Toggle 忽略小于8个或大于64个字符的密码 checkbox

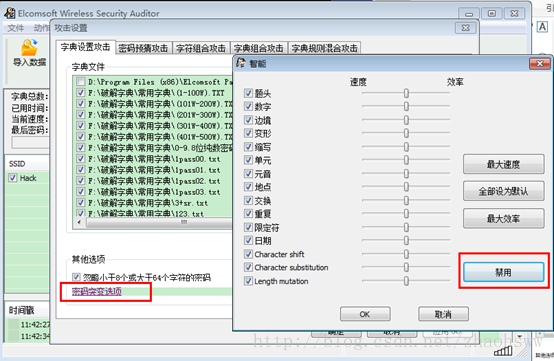(x=76, y=277)
